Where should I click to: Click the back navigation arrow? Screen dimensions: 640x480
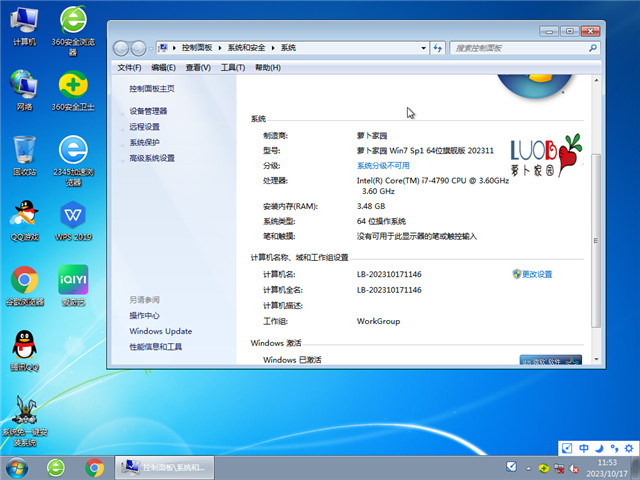click(x=121, y=49)
